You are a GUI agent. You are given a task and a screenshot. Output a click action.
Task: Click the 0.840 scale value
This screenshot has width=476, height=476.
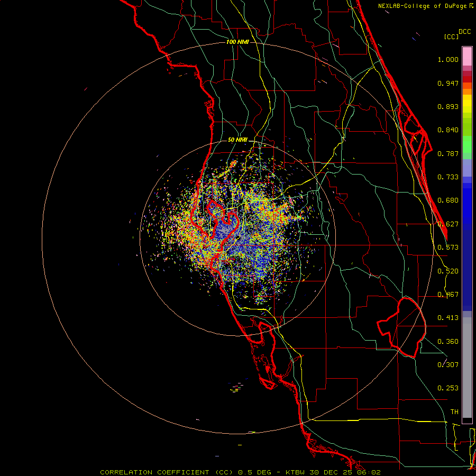[448, 130]
